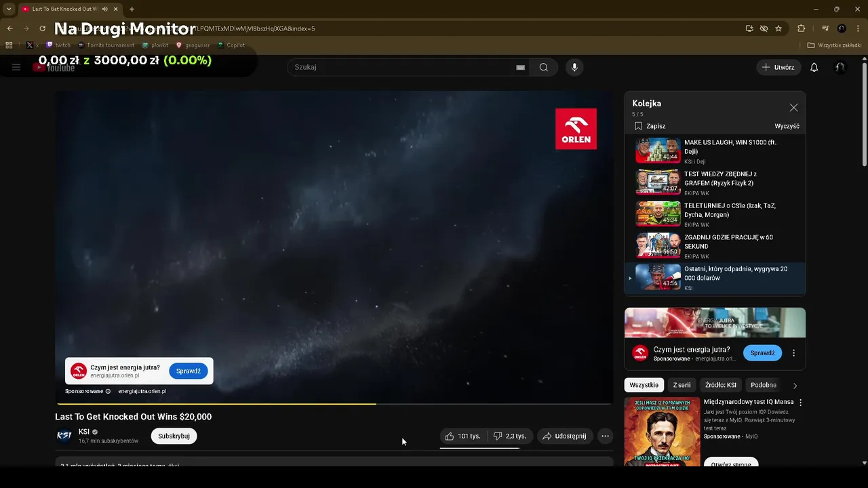868x488 pixels.
Task: Dislike the video (2,3 tys.)
Action: pos(510,436)
